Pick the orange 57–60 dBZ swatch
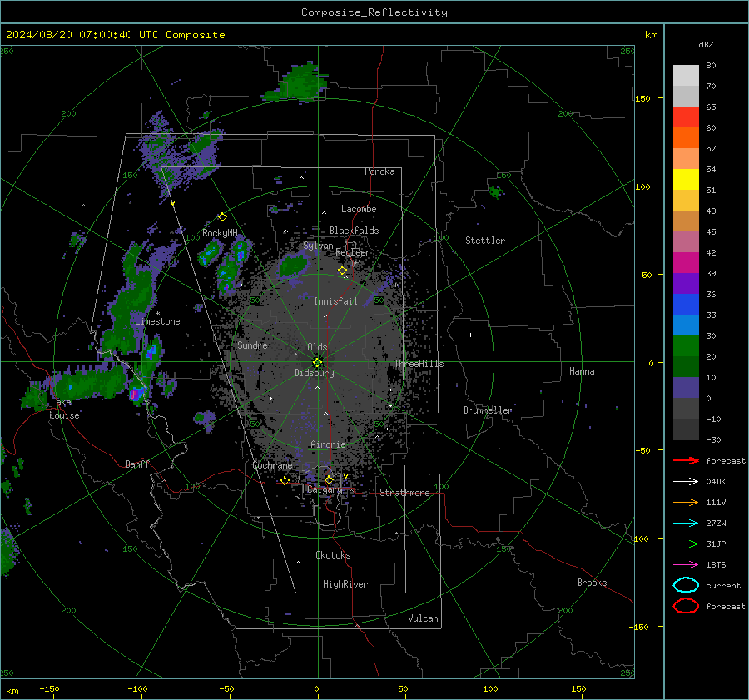Image resolution: width=749 pixels, height=700 pixels. [686, 138]
